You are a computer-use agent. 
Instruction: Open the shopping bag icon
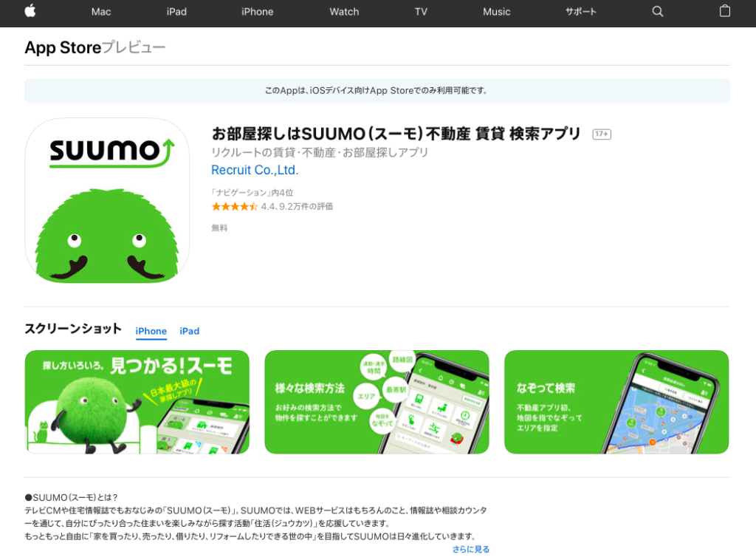725,11
